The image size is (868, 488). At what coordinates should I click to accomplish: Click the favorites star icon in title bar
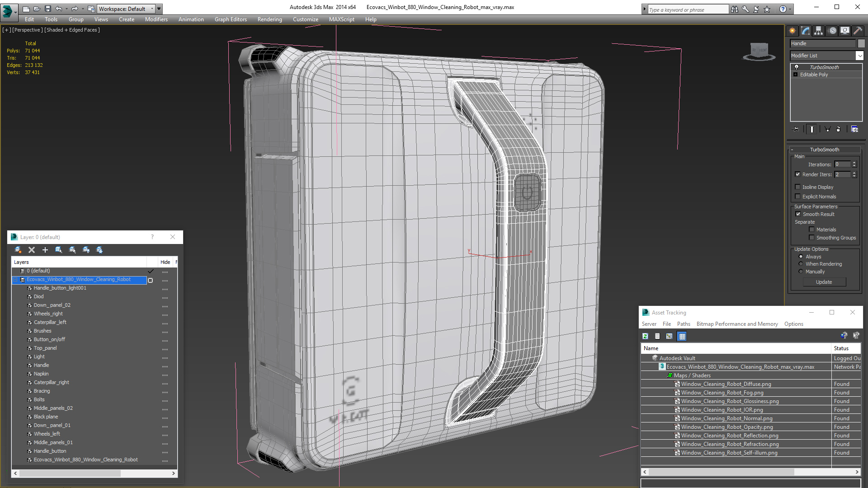coord(767,9)
